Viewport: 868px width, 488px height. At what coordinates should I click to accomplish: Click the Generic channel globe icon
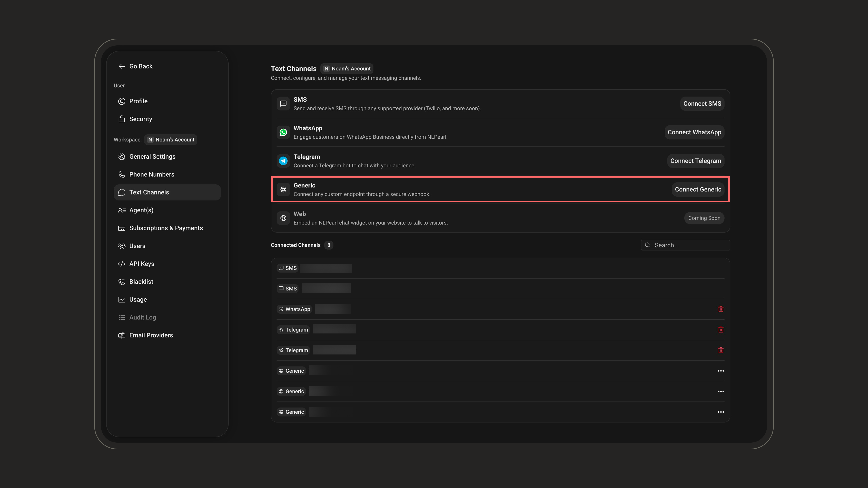tap(283, 190)
